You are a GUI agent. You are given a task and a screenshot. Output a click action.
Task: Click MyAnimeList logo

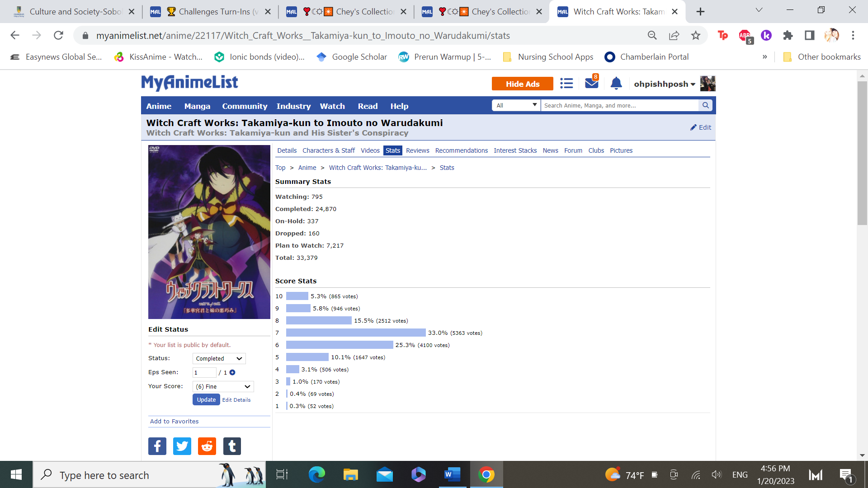click(x=189, y=83)
